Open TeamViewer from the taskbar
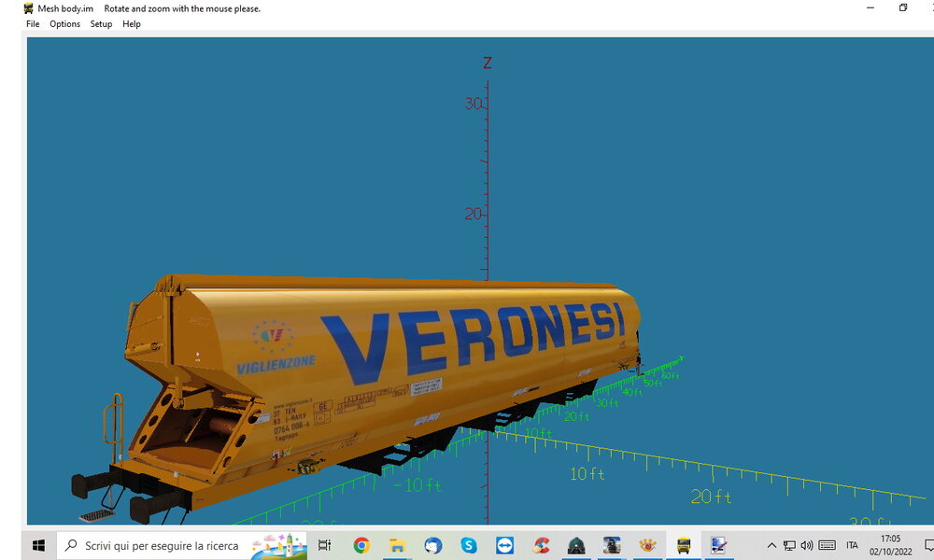This screenshot has width=934, height=560. point(504,545)
